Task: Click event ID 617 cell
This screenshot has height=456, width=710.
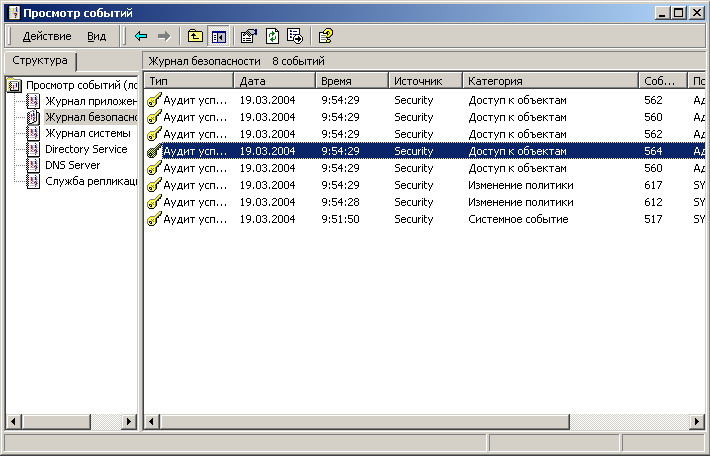Action: (653, 185)
